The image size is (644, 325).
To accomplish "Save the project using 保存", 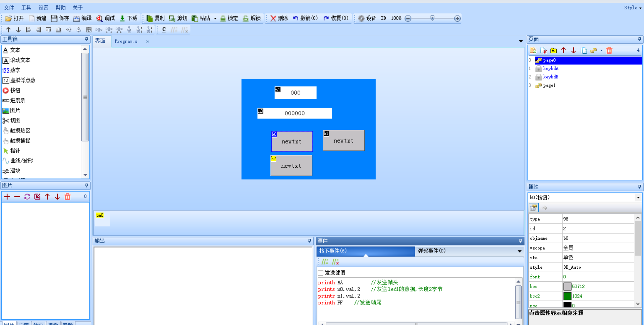I will pos(60,18).
